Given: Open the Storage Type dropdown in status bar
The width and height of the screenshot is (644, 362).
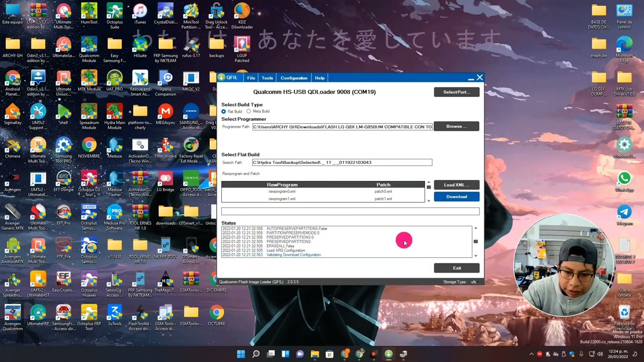Looking at the screenshot, I should tap(473, 282).
